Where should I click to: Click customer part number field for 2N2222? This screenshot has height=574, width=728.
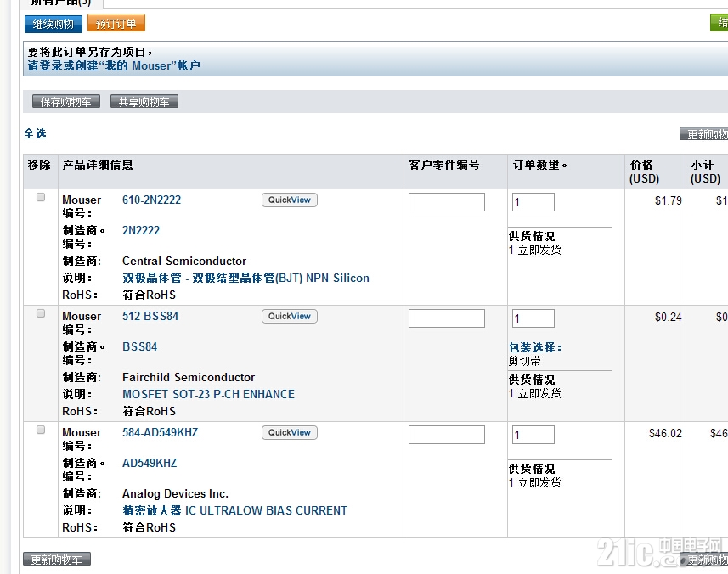coord(447,202)
